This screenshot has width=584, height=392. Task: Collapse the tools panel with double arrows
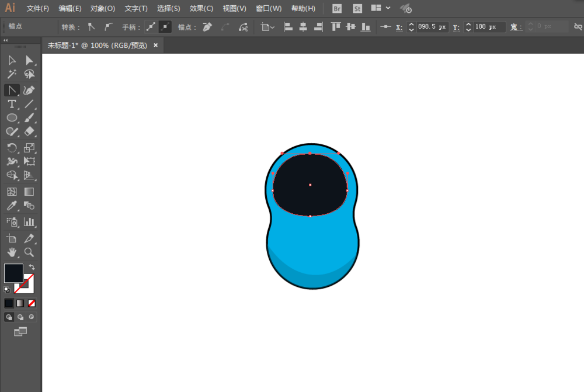click(6, 40)
